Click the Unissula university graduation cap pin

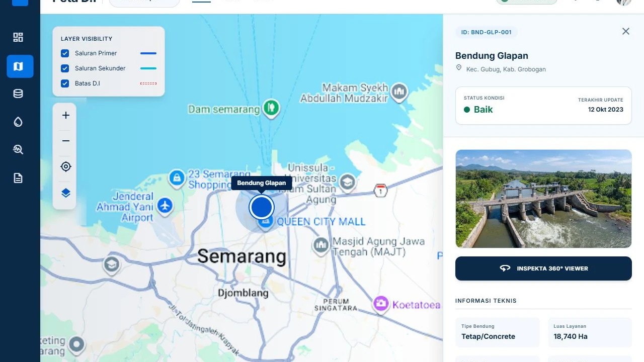click(347, 183)
